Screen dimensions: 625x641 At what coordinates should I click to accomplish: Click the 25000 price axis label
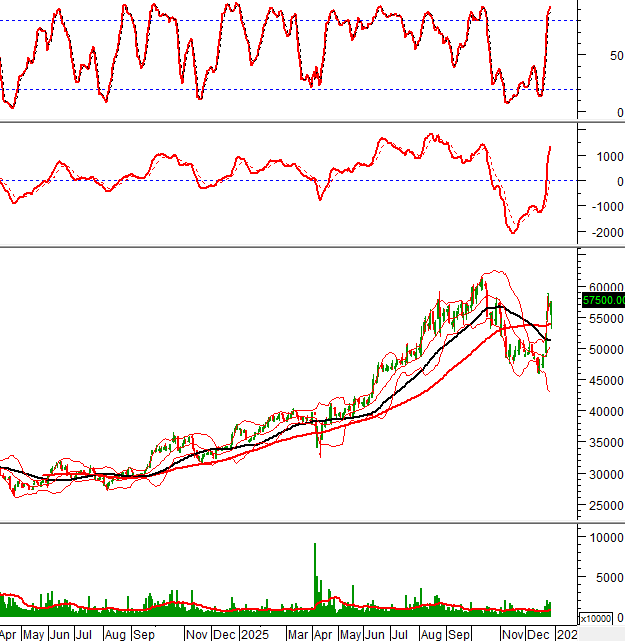601,505
